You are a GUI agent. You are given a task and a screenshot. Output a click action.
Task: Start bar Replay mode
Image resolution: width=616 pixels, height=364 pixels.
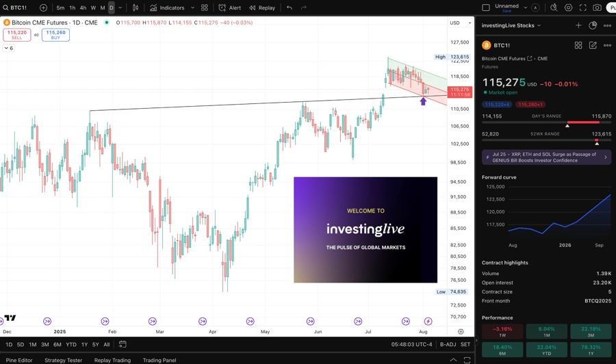[262, 8]
